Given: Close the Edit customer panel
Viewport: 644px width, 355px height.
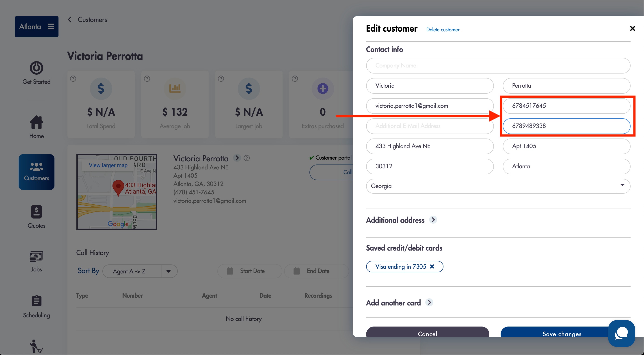Looking at the screenshot, I should (632, 28).
